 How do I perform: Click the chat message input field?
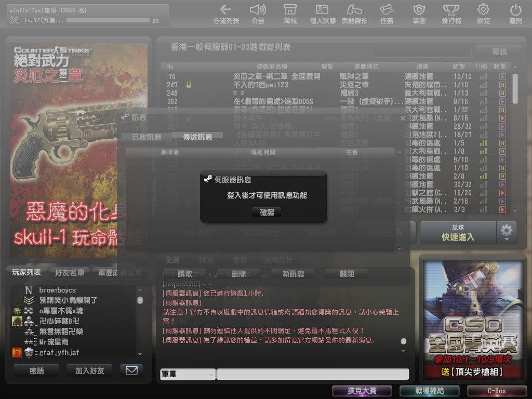point(312,375)
